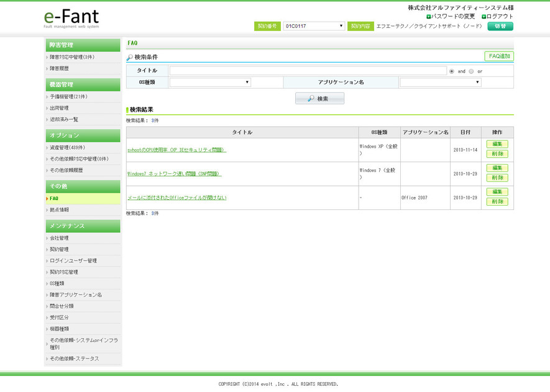Click 編集 for the svhost FAQ row
The image size is (550, 392).
pyautogui.click(x=497, y=144)
